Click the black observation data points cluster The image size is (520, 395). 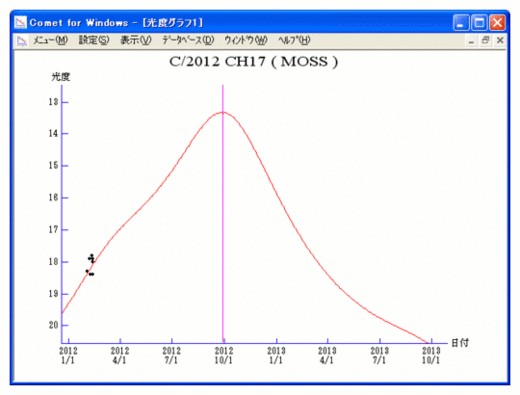click(x=90, y=265)
